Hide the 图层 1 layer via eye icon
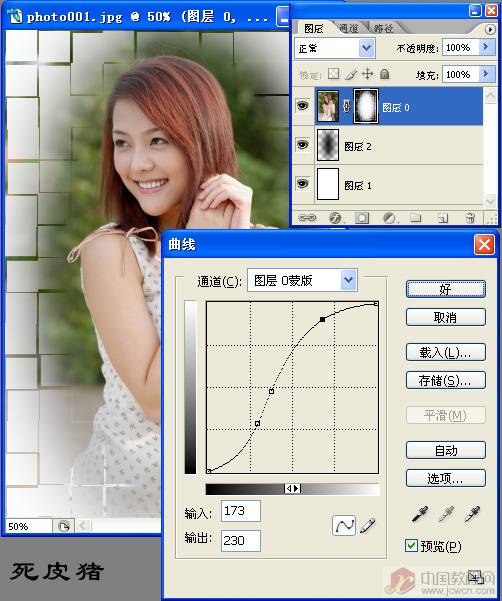Image resolution: width=502 pixels, height=601 pixels. click(303, 183)
